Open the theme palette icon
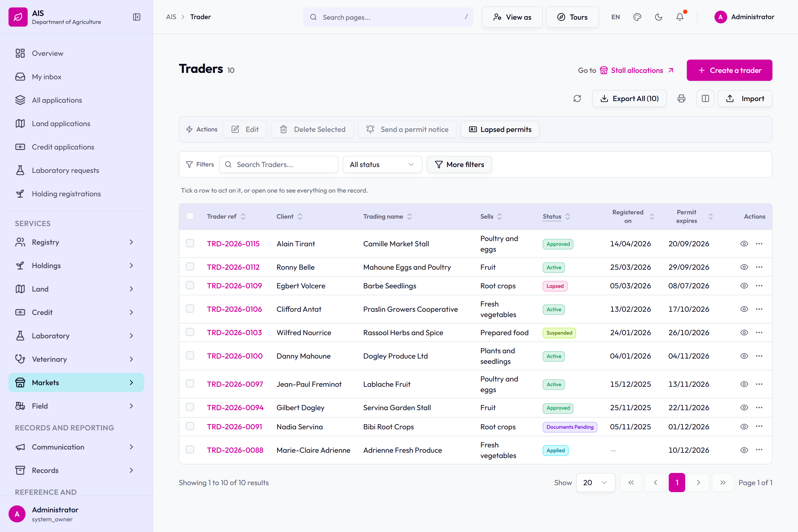 click(x=637, y=17)
